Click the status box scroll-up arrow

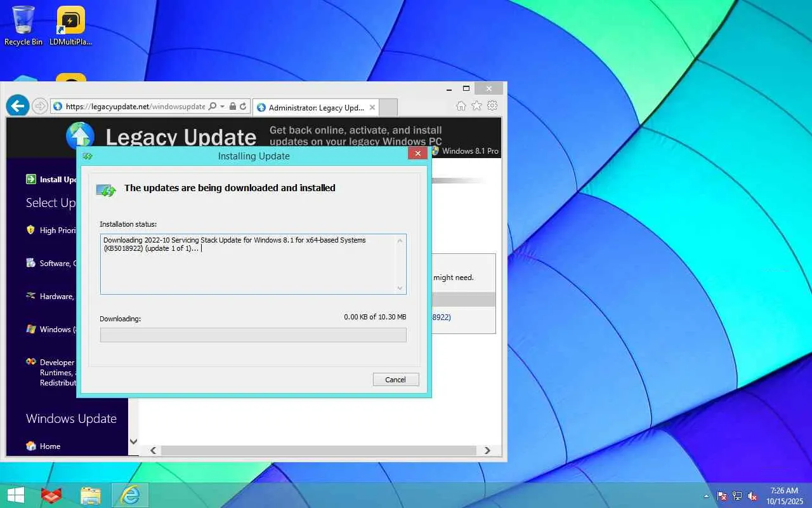click(x=400, y=241)
